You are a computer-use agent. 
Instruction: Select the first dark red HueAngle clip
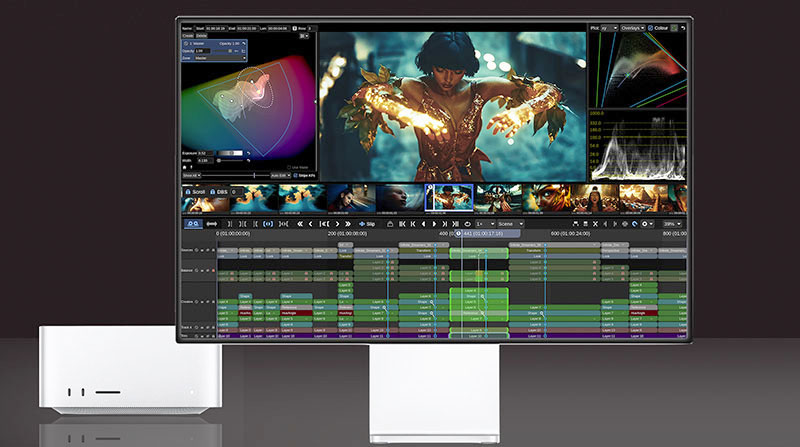(245, 313)
